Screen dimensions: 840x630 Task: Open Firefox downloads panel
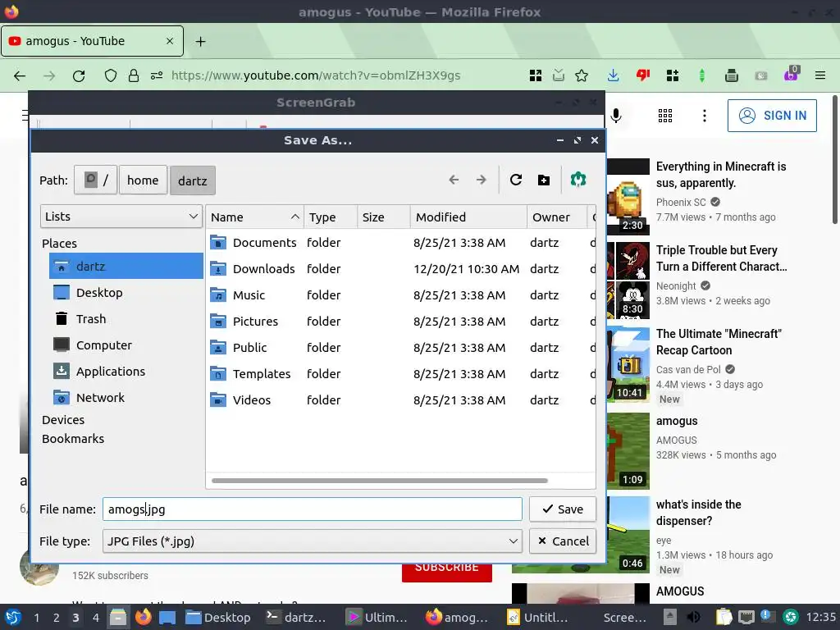614,75
